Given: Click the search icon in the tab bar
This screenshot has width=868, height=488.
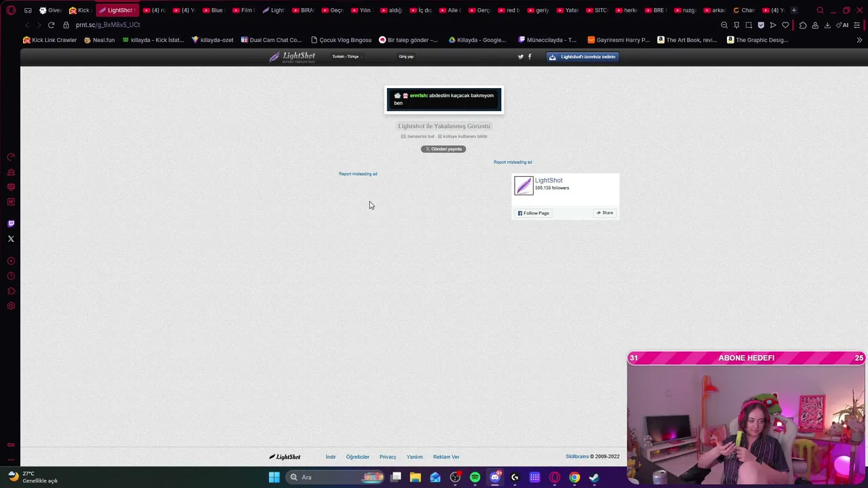Looking at the screenshot, I should [820, 10].
